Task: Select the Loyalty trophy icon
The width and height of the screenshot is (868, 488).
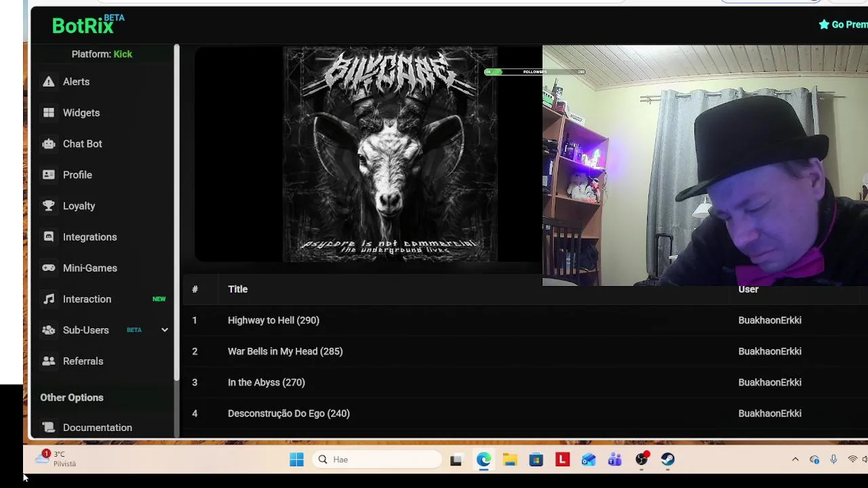Action: coord(48,206)
